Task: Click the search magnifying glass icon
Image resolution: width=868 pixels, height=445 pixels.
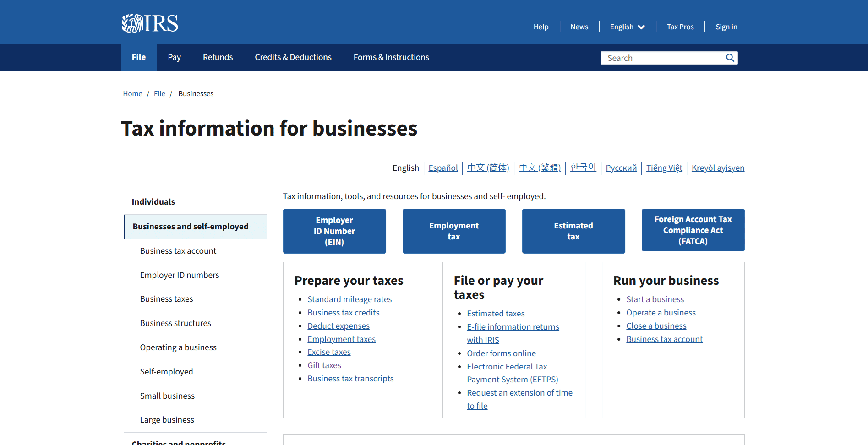Action: point(729,58)
